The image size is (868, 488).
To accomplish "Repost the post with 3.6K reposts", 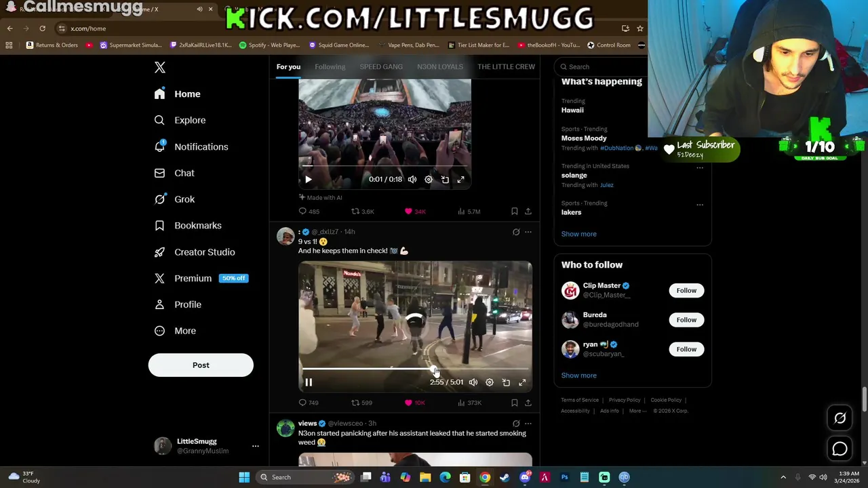I will 363,211.
